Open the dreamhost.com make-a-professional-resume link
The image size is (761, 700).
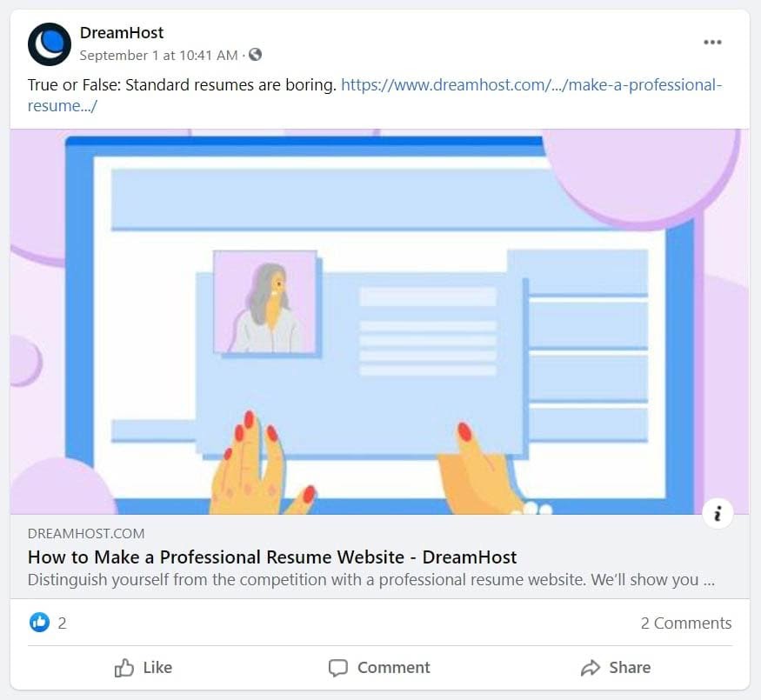tap(375, 95)
